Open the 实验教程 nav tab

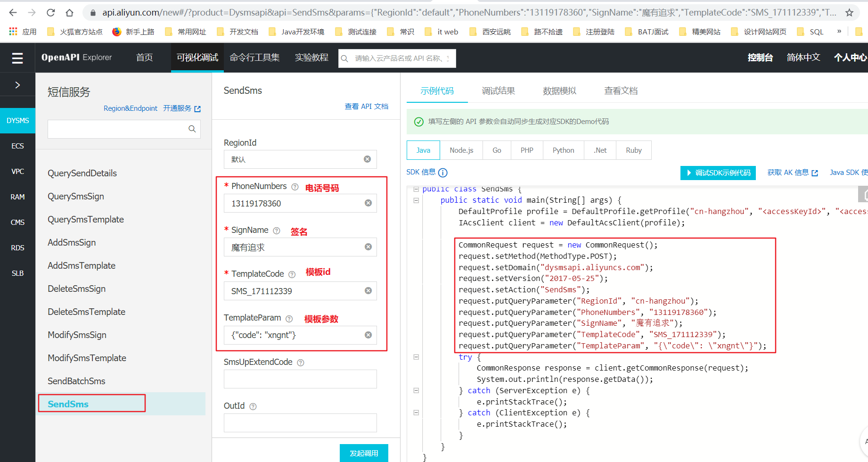(312, 58)
